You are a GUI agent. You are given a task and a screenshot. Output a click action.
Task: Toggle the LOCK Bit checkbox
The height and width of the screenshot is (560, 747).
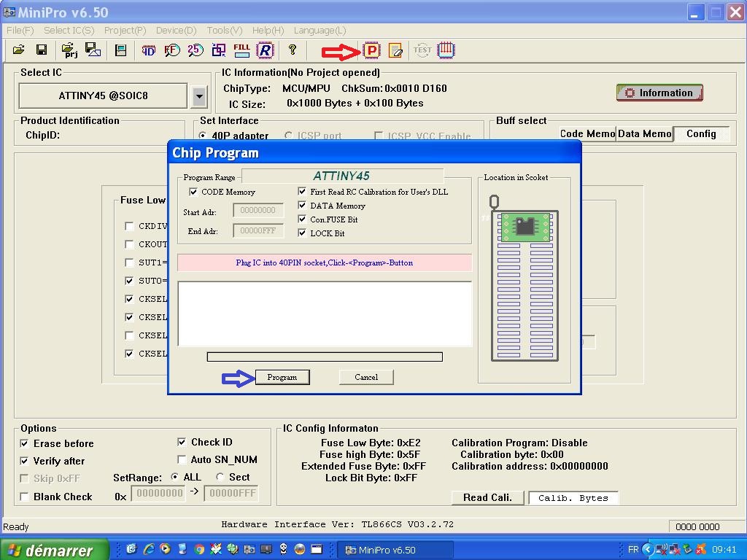coord(302,233)
